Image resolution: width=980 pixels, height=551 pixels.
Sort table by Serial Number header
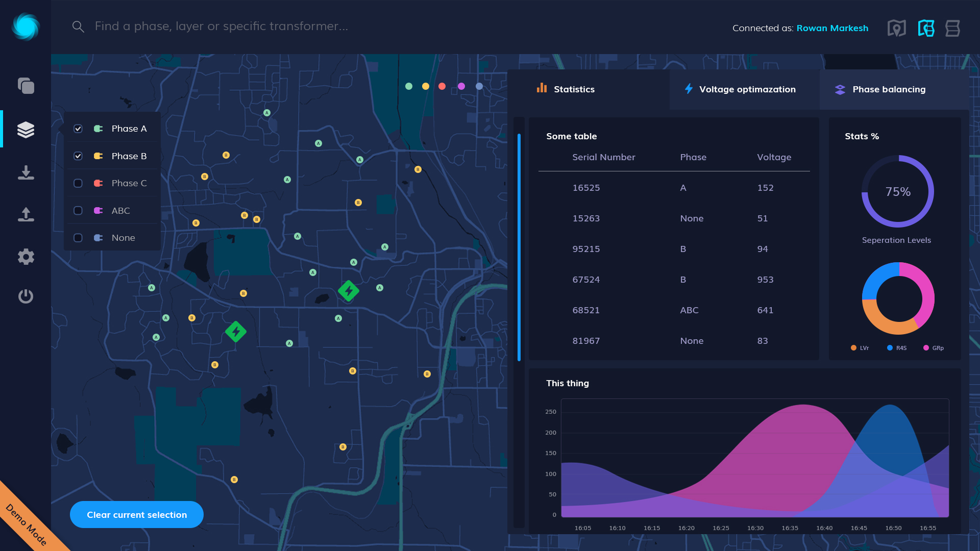[x=604, y=157]
